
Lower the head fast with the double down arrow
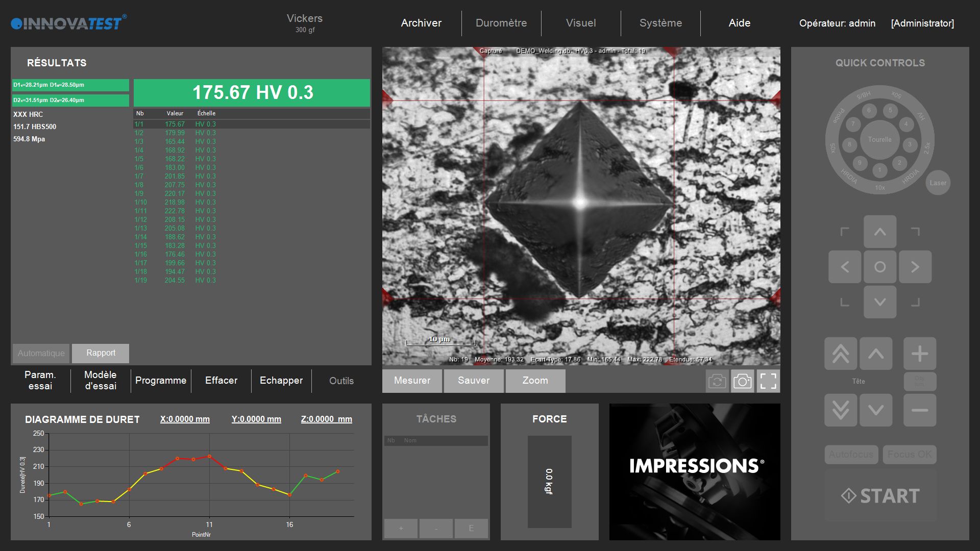pyautogui.click(x=840, y=410)
